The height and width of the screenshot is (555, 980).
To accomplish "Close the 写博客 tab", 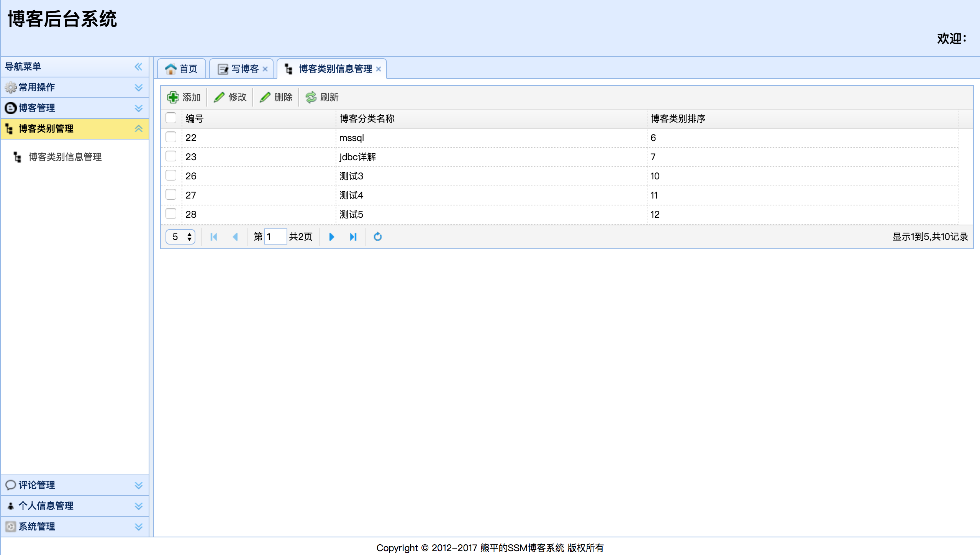I will 265,69.
